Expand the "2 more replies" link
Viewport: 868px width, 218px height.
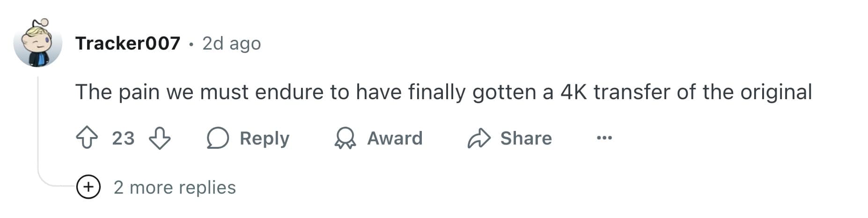[175, 188]
